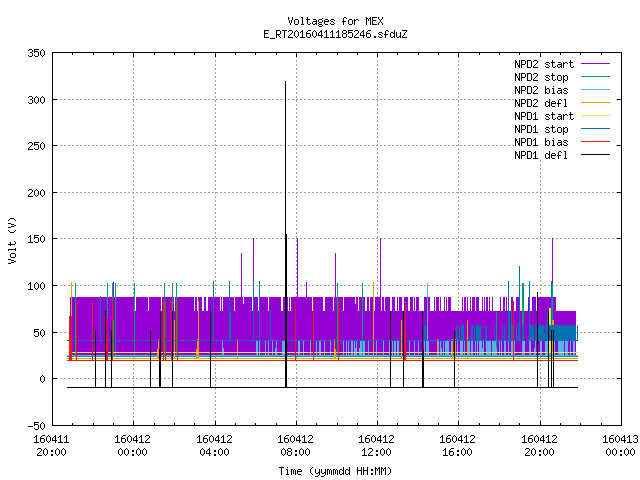Click the x-axis tick 160411 20:00

(51, 446)
